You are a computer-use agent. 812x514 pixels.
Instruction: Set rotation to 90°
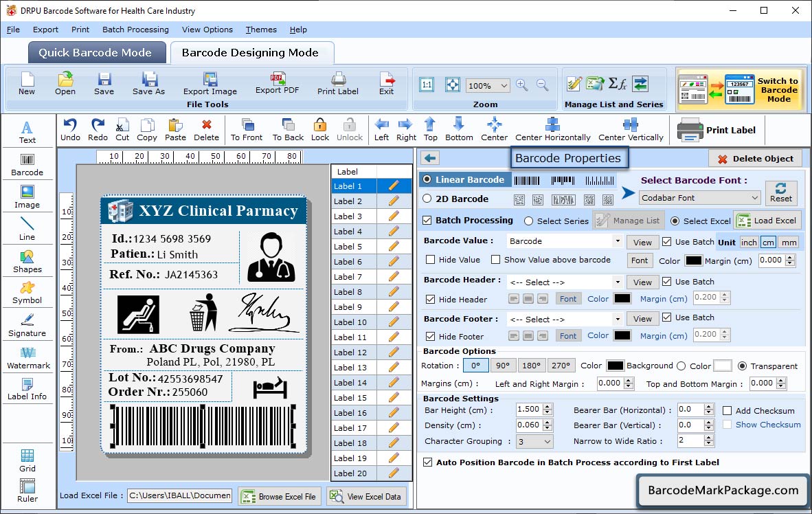pyautogui.click(x=503, y=366)
